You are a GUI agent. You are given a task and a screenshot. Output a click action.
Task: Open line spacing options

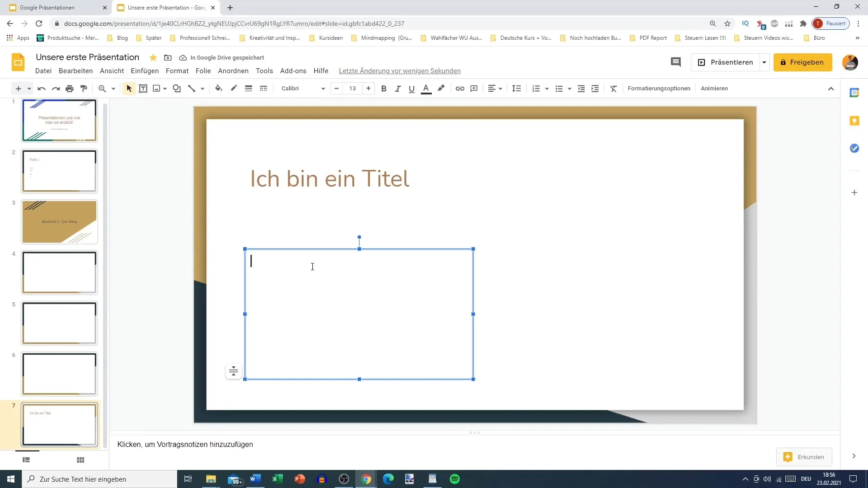point(516,89)
